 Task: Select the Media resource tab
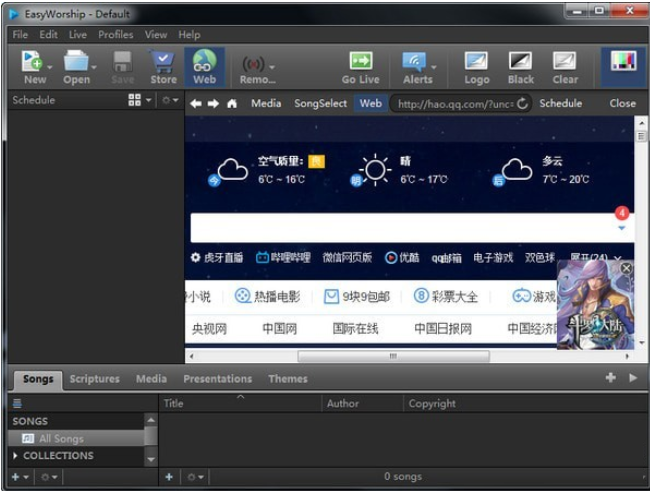tap(151, 379)
